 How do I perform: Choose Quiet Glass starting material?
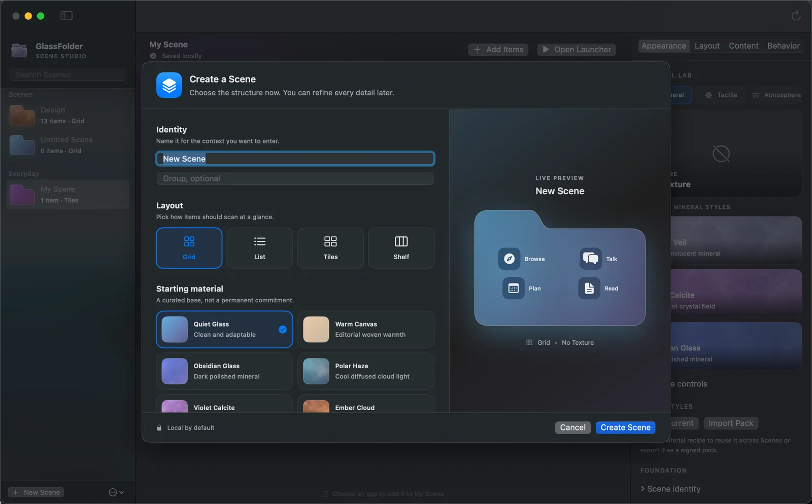[x=224, y=330]
